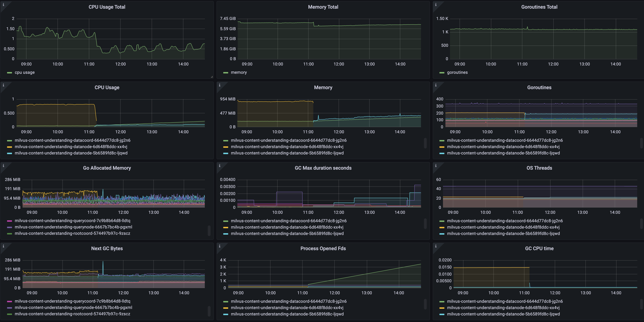This screenshot has width=644, height=322.
Task: Click cyan swatch of datanode-ljqwd in Memory legend
Action: point(226,153)
